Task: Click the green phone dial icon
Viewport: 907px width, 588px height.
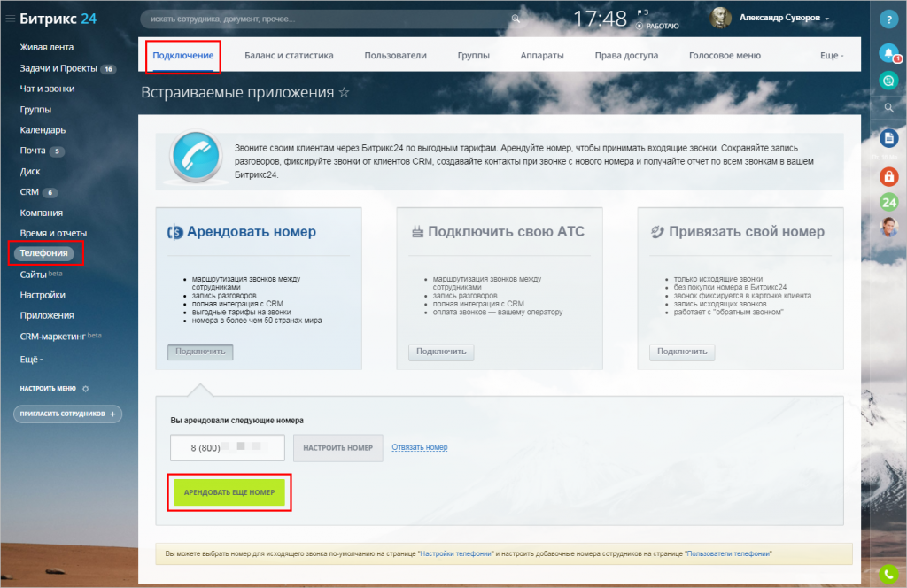Action: point(888,574)
